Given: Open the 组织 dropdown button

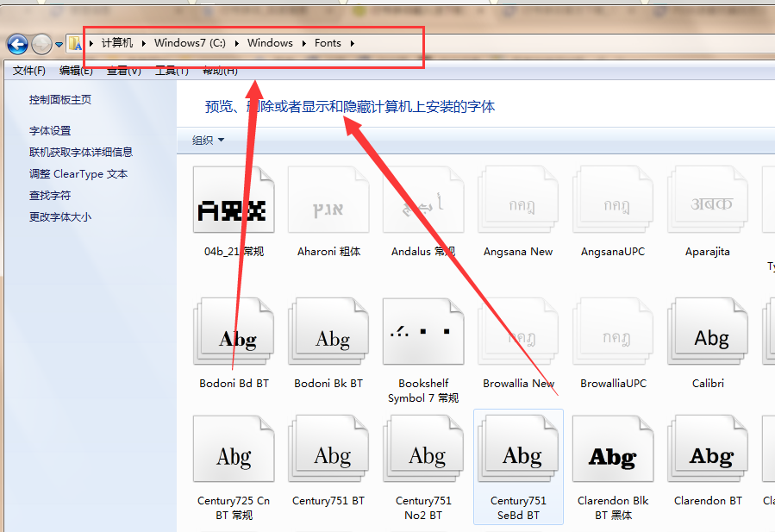Looking at the screenshot, I should point(208,141).
